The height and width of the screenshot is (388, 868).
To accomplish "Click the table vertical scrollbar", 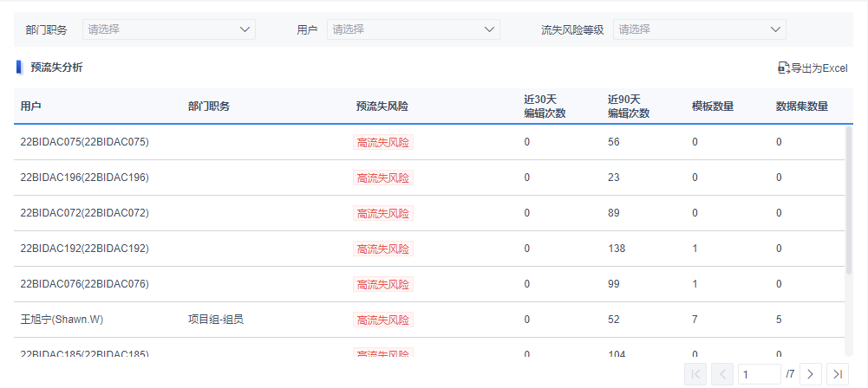I will 850,199.
